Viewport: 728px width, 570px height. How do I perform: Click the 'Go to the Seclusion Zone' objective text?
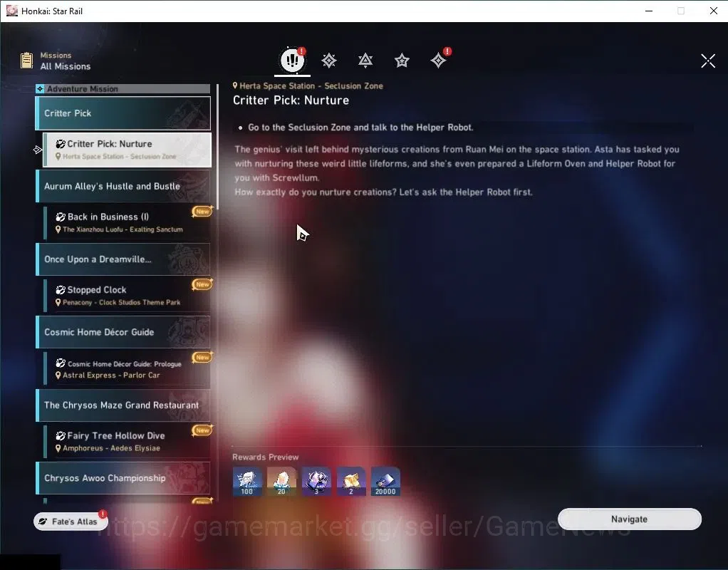pos(360,128)
